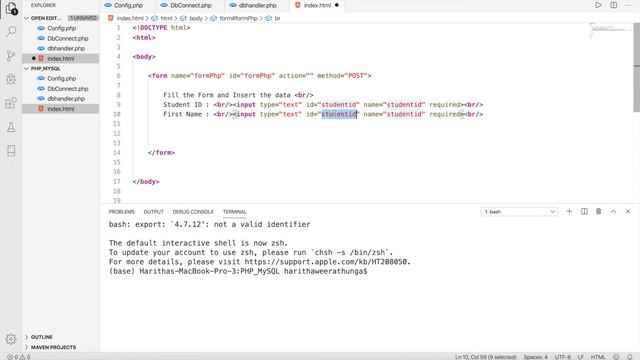The height and width of the screenshot is (360, 640).
Task: Kill terminal with trash icon
Action: coord(599,211)
